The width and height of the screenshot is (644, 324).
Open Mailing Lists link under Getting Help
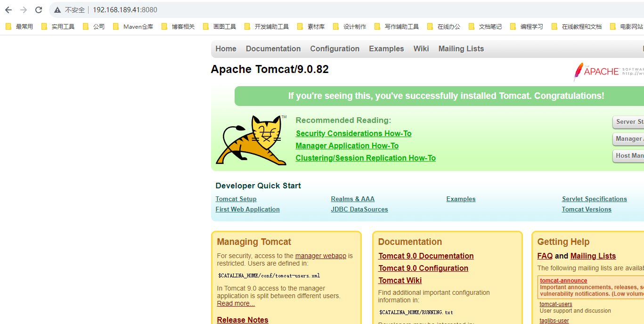pos(593,256)
